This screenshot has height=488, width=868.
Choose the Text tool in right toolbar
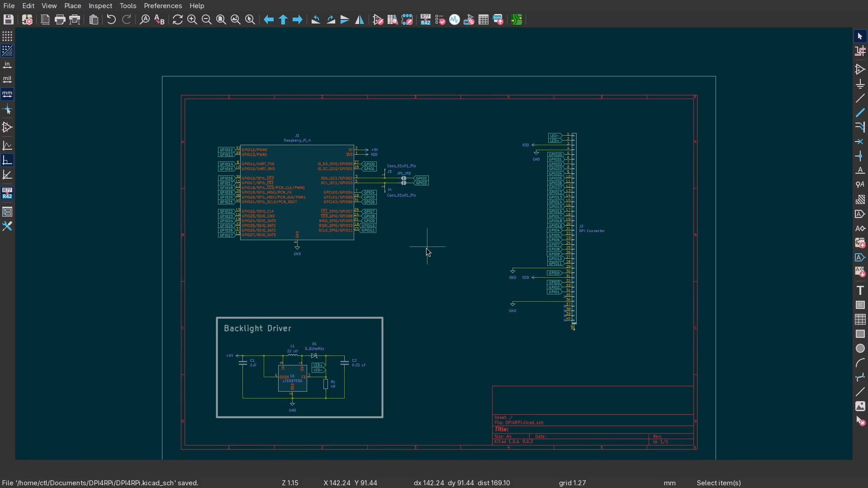860,290
